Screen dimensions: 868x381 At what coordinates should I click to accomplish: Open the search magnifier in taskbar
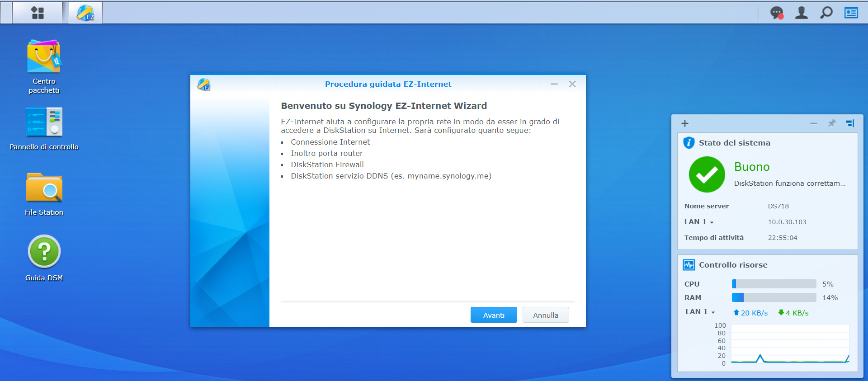tap(826, 13)
